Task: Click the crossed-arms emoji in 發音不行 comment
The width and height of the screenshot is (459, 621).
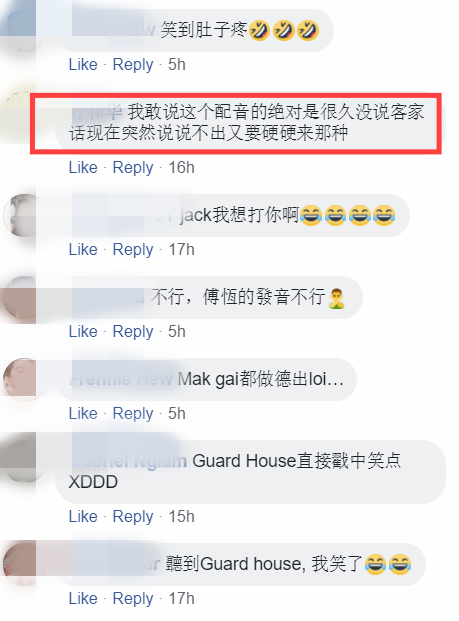Action: click(x=336, y=298)
